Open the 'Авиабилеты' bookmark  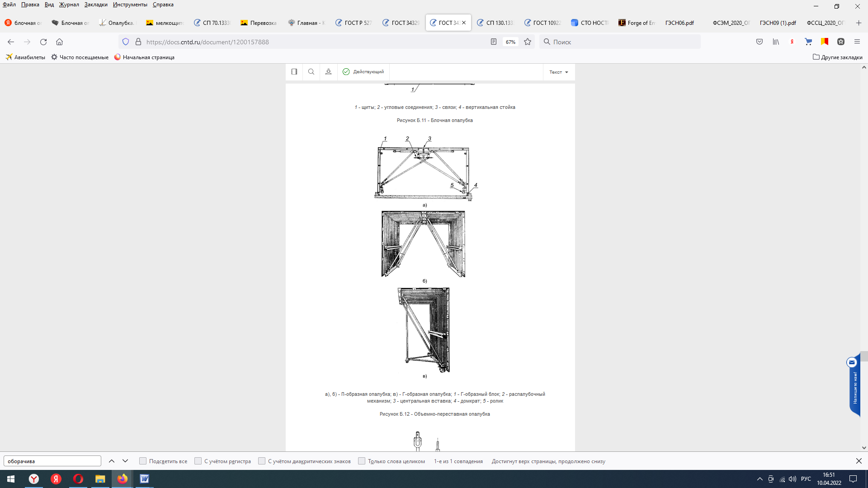pyautogui.click(x=25, y=57)
